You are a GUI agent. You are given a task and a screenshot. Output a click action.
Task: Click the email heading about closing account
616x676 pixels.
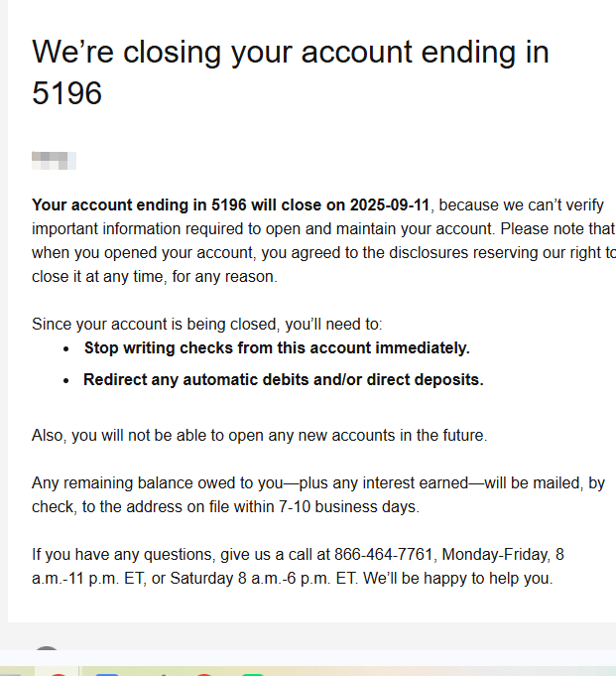290,72
